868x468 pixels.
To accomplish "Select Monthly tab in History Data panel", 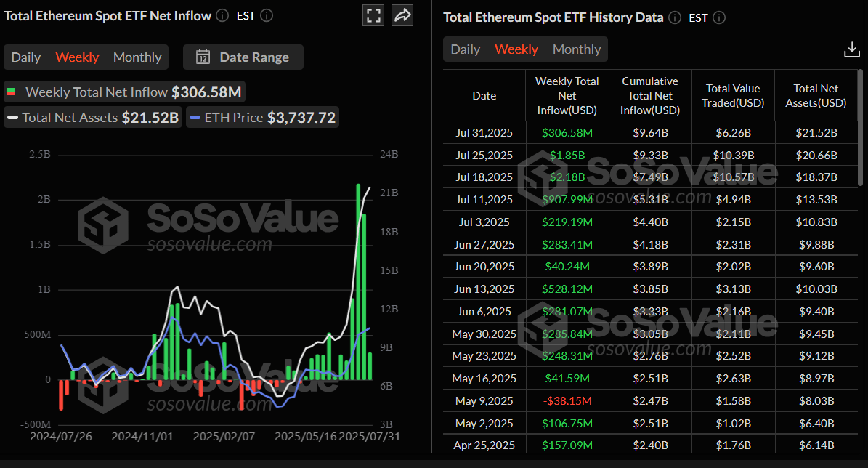I will pos(576,49).
